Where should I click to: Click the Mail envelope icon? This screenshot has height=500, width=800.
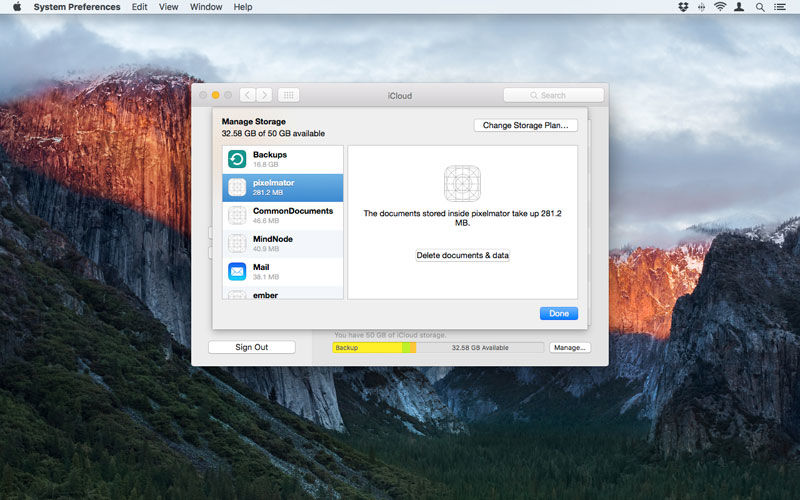tap(237, 271)
